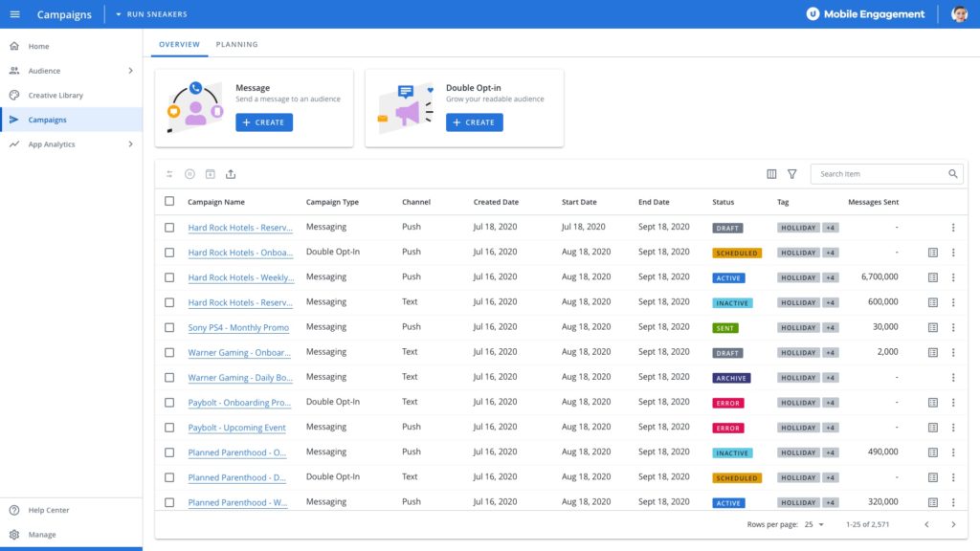
Task: Click the export upload toolbar icon
Action: click(231, 174)
